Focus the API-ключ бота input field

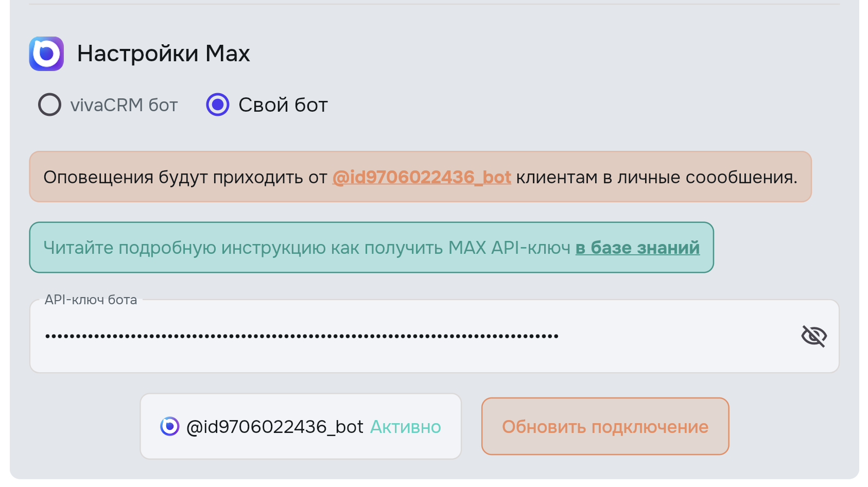[x=669, y=336]
